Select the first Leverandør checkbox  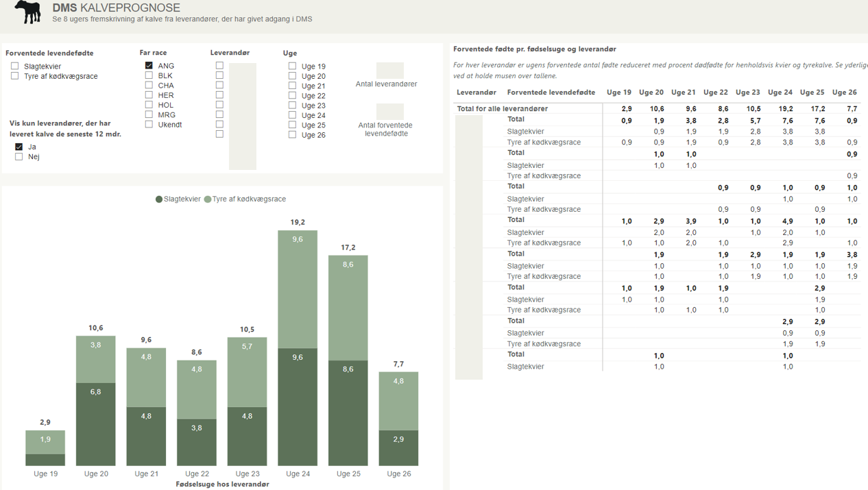(x=219, y=66)
